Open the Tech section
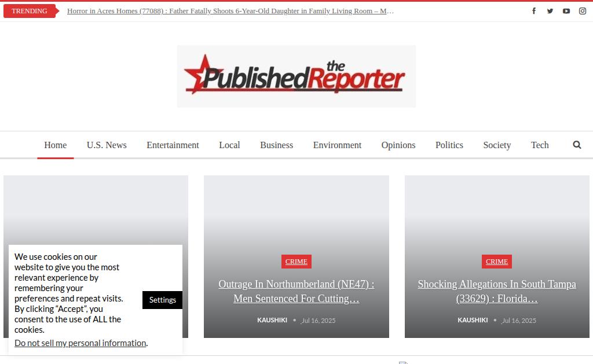This screenshot has width=593, height=364. (x=540, y=145)
